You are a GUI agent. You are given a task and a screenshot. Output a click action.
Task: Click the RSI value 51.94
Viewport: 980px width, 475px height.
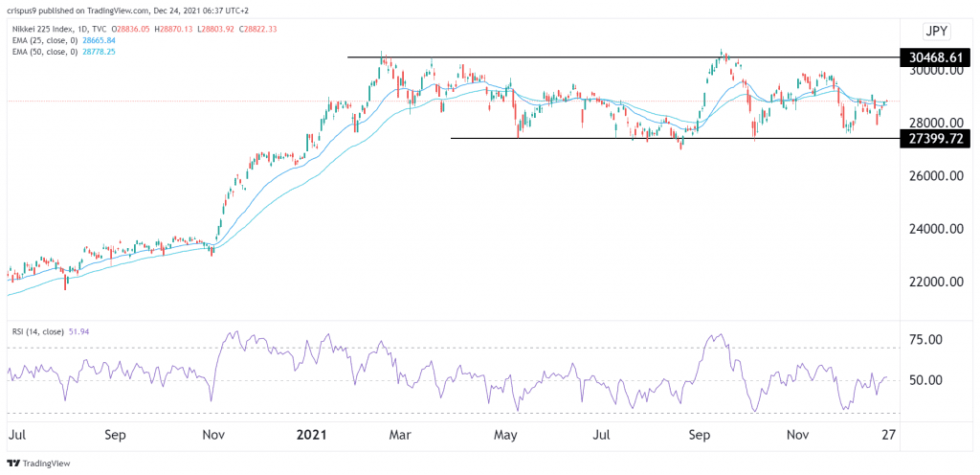tap(78, 332)
